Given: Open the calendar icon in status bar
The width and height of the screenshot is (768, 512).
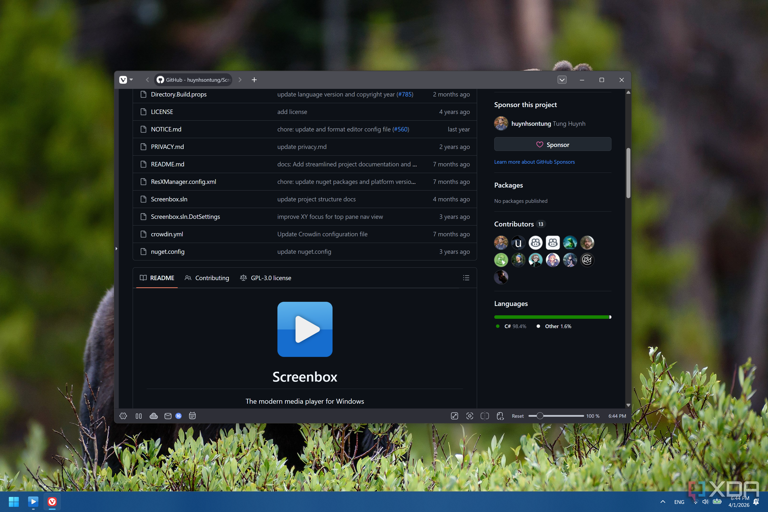Looking at the screenshot, I should (x=192, y=416).
